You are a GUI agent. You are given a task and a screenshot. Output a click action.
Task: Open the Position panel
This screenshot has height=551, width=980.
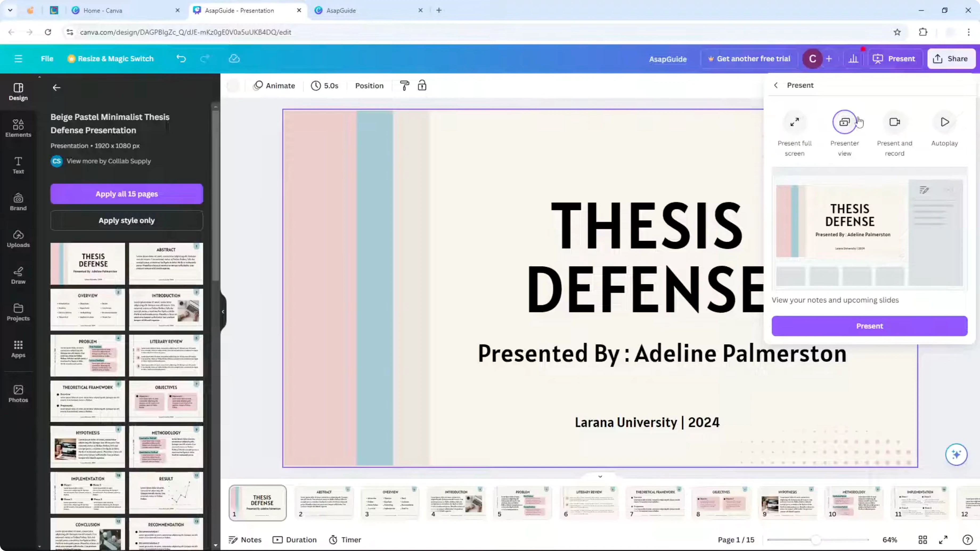369,85
